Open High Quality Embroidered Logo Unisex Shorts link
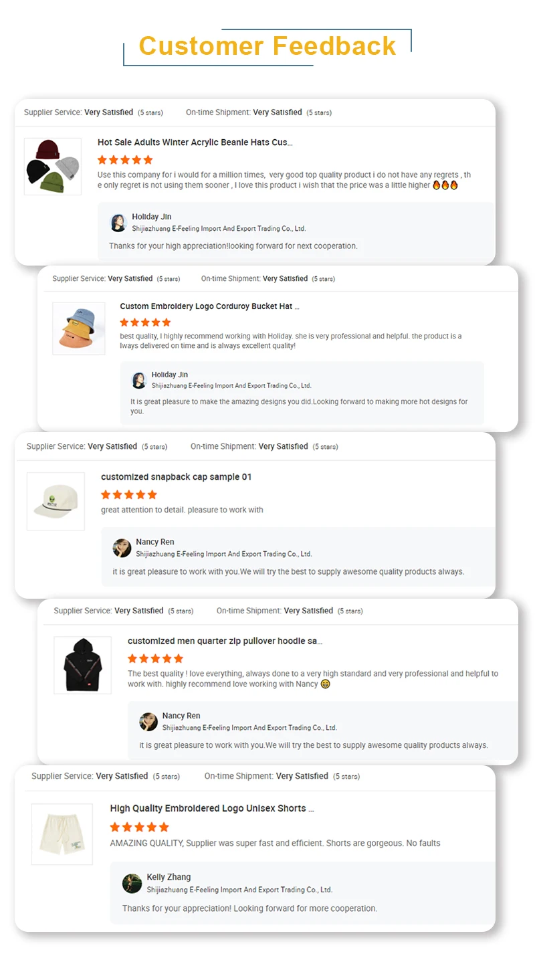Viewport: 535px width, 980px height. (x=211, y=808)
